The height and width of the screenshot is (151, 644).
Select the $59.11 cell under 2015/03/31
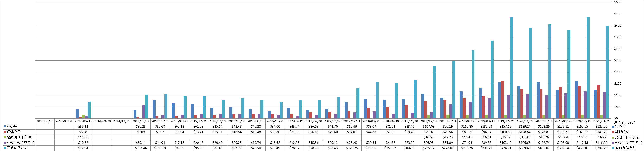(x=141, y=143)
